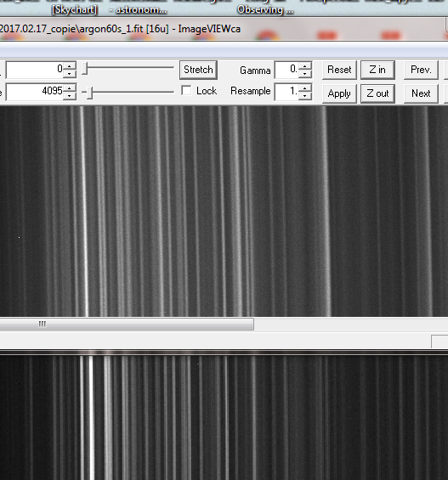This screenshot has width=448, height=480.
Task: Decrease the low threshold value stepper
Action: coord(70,74)
